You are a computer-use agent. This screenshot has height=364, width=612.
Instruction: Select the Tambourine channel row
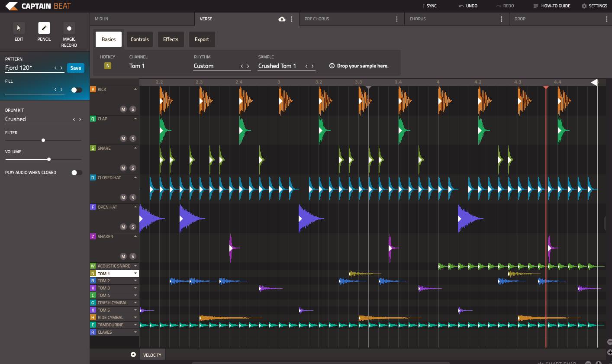coord(114,325)
